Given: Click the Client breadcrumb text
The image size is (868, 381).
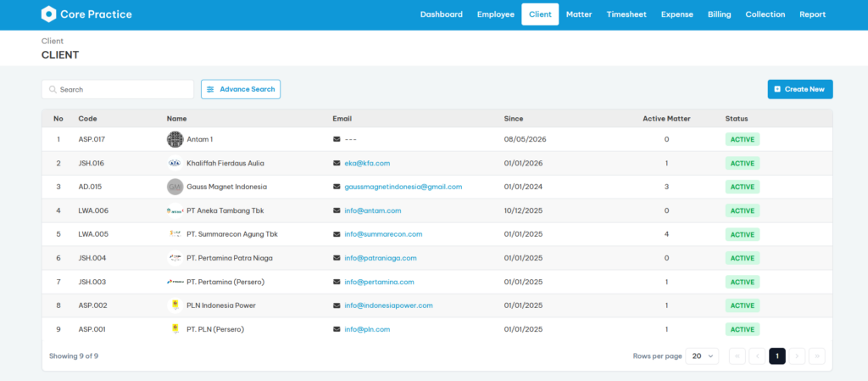Looking at the screenshot, I should pos(52,41).
